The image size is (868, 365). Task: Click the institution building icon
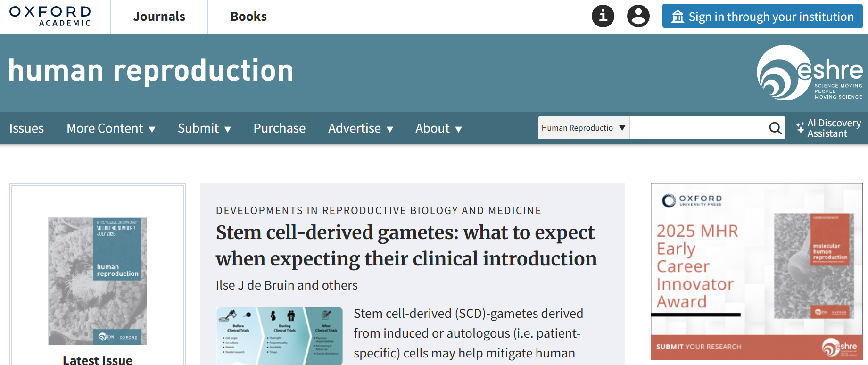coord(678,17)
